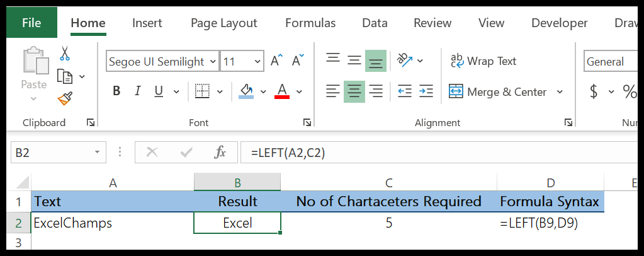The width and height of the screenshot is (644, 256).
Task: Increase font size with the larger A
Action: [x=277, y=61]
